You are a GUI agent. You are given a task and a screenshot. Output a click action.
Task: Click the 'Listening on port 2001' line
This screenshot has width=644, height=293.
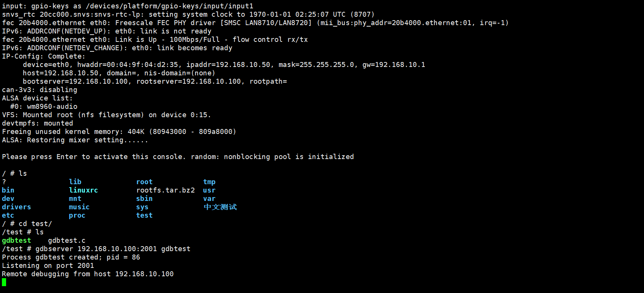click(x=48, y=266)
